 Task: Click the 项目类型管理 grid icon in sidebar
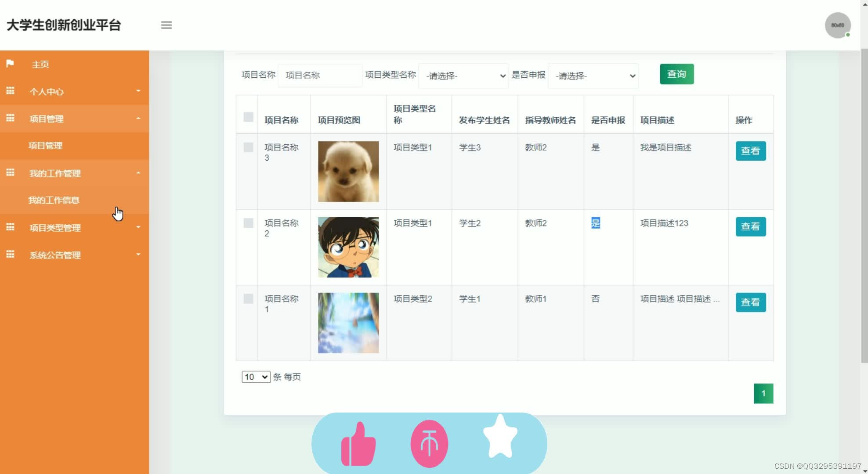(10, 228)
